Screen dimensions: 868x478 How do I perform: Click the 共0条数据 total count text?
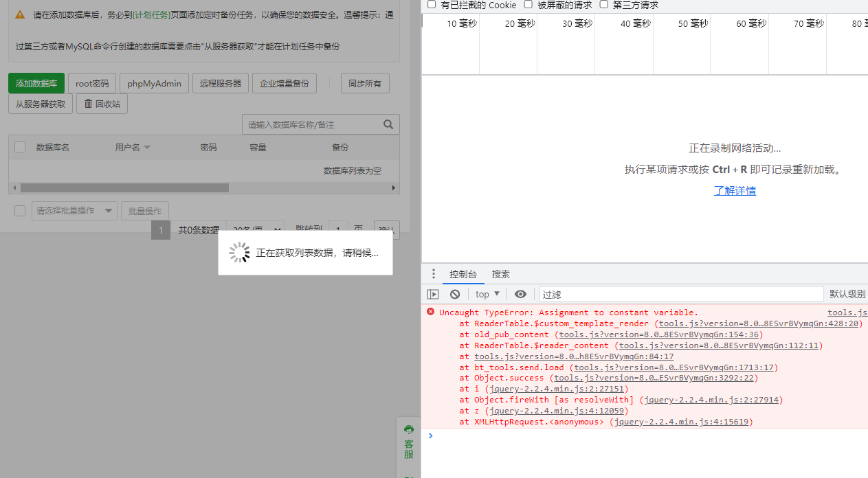point(199,230)
